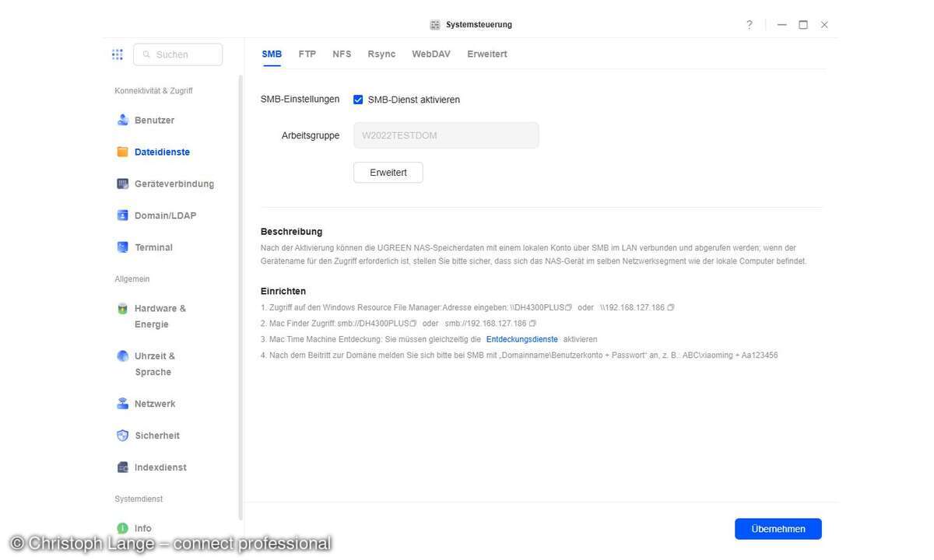Click the help question mark icon

[750, 25]
